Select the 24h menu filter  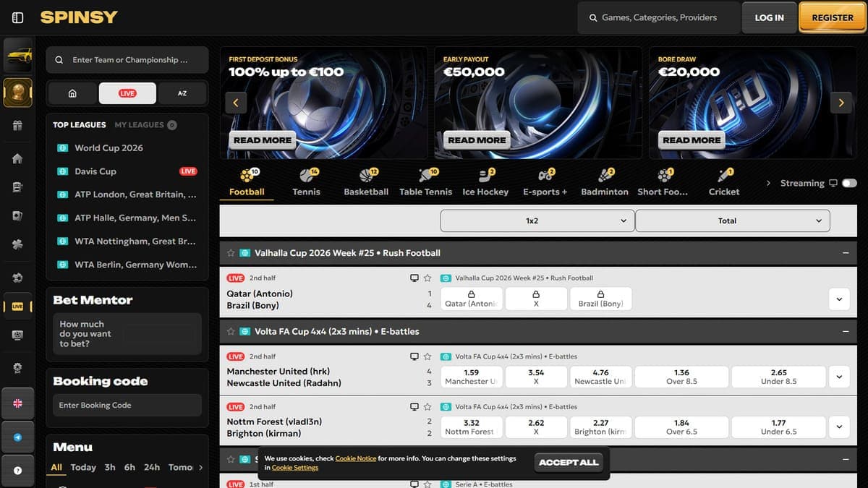pyautogui.click(x=152, y=467)
